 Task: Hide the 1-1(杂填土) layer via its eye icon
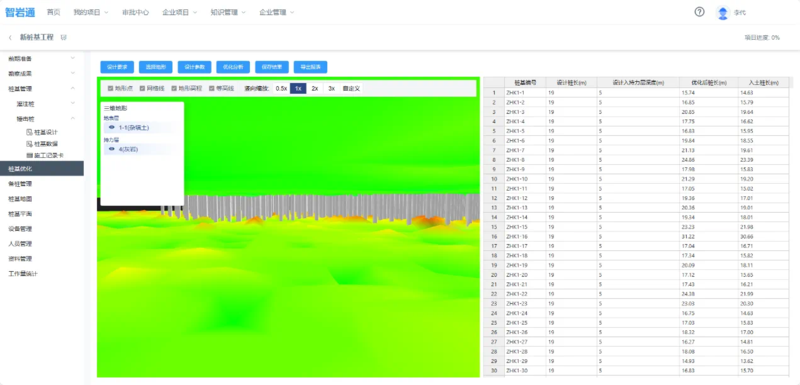(112, 127)
